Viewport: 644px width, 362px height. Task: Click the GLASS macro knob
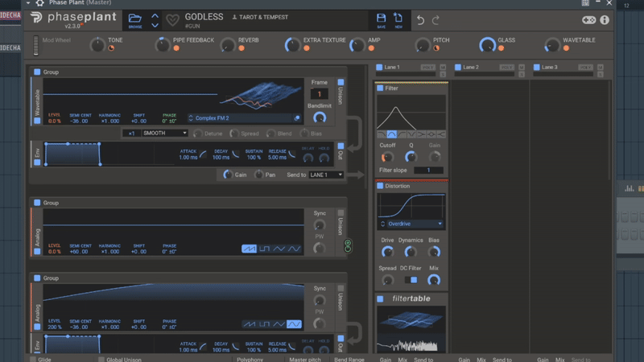tap(488, 44)
